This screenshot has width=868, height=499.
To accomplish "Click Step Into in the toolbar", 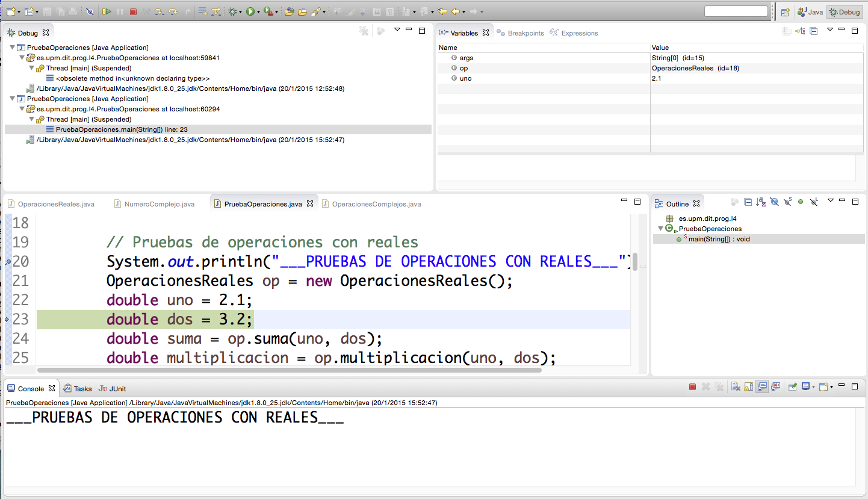I will (x=159, y=11).
